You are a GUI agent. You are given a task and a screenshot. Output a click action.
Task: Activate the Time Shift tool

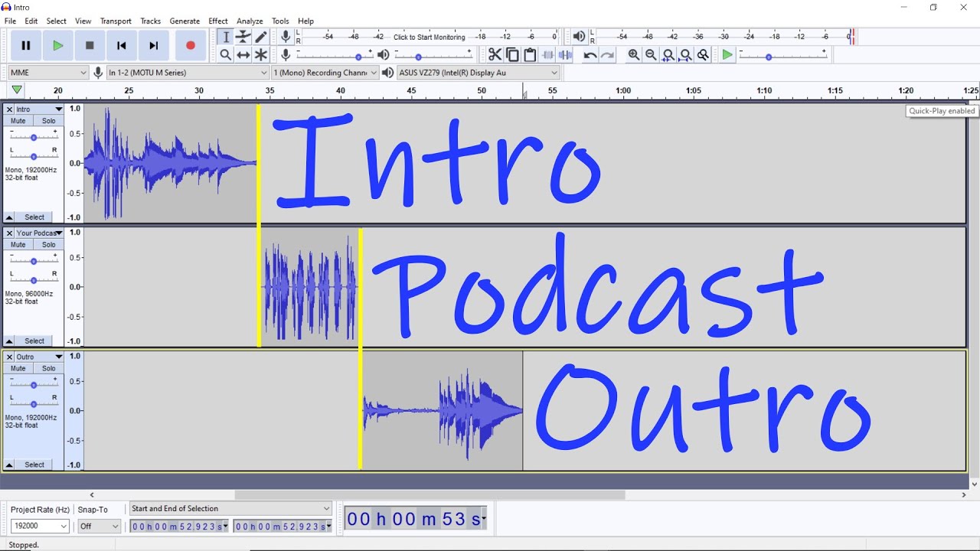[243, 54]
